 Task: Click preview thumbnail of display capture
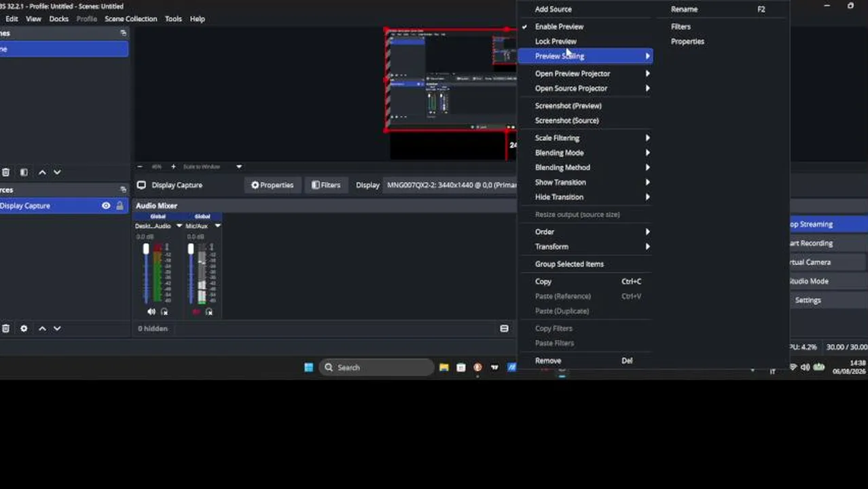452,80
